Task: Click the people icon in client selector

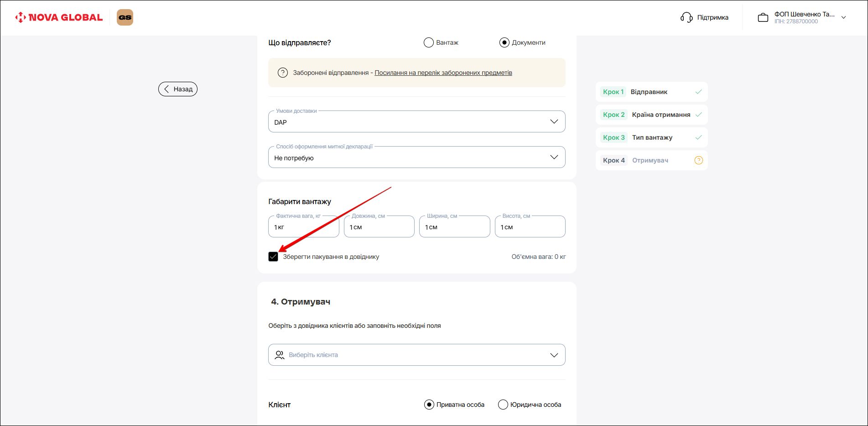Action: click(280, 355)
